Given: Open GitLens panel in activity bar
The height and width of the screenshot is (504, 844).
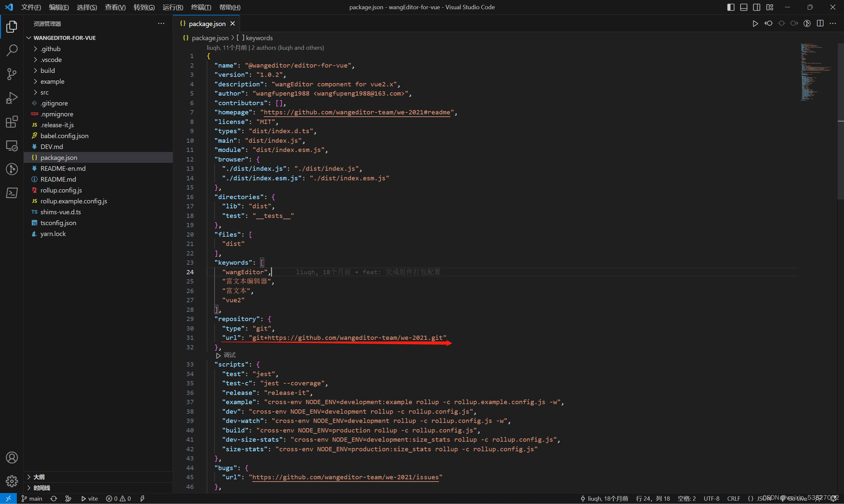Looking at the screenshot, I should (12, 169).
